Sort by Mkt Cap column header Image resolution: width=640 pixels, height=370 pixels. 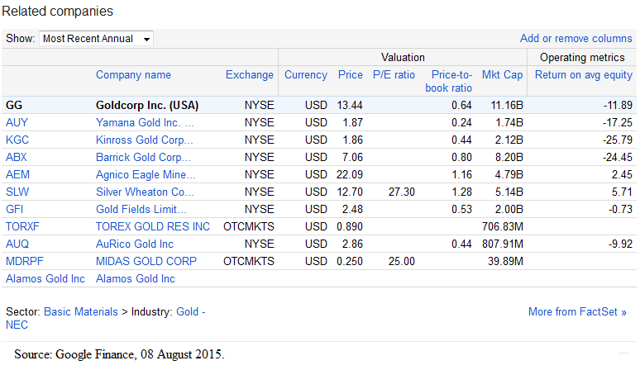pyautogui.click(x=502, y=75)
